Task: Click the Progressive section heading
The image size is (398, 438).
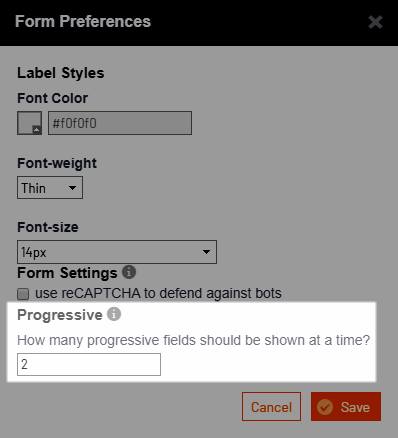Action: click(60, 315)
